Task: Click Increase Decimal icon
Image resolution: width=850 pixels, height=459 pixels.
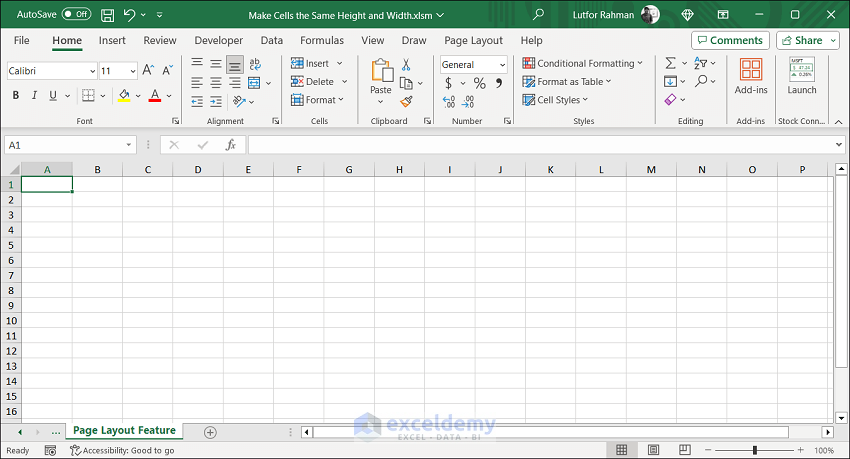Action: (449, 101)
